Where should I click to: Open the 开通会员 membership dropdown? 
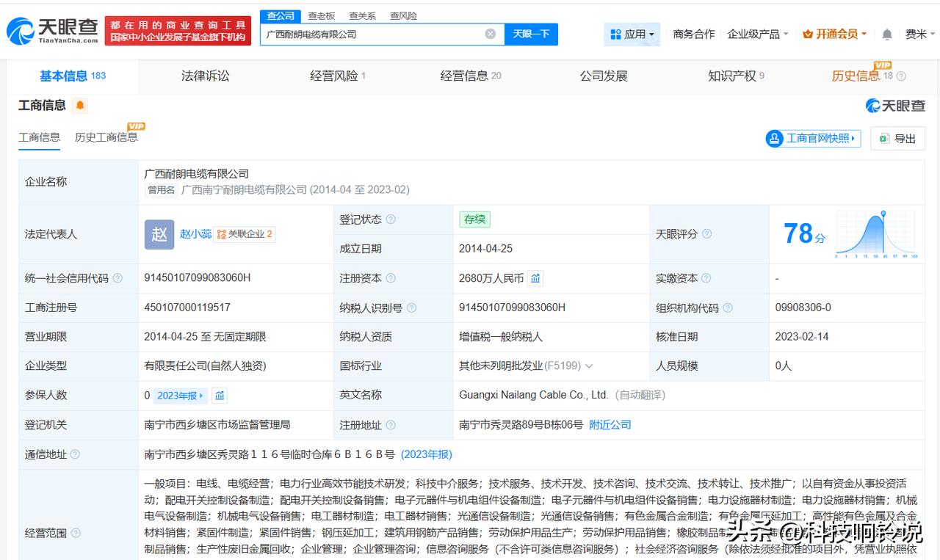pyautogui.click(x=835, y=34)
